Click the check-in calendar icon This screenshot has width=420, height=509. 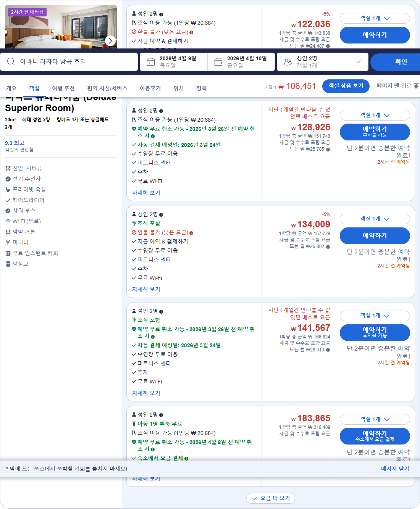[151, 62]
